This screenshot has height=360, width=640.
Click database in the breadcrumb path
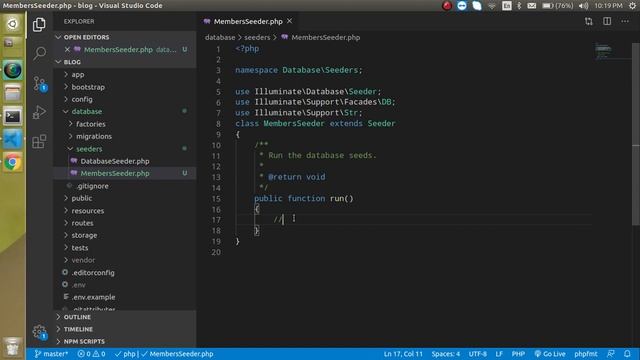pos(220,37)
